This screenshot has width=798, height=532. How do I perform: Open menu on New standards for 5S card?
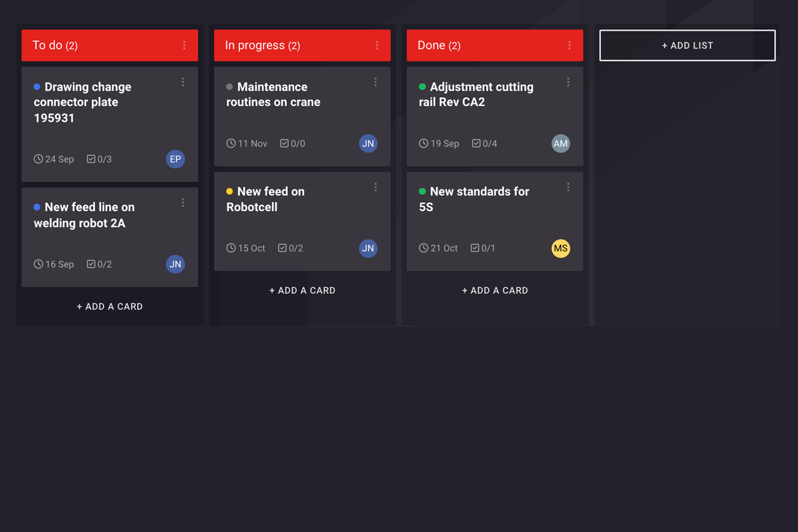568,187
